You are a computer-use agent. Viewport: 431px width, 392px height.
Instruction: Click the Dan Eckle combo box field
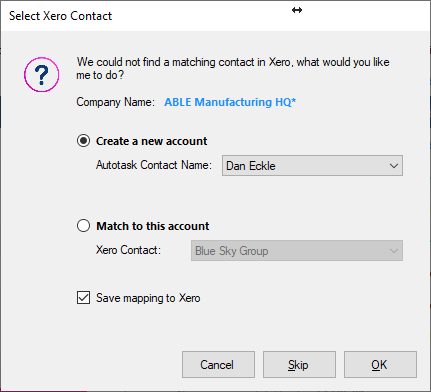pyautogui.click(x=312, y=166)
